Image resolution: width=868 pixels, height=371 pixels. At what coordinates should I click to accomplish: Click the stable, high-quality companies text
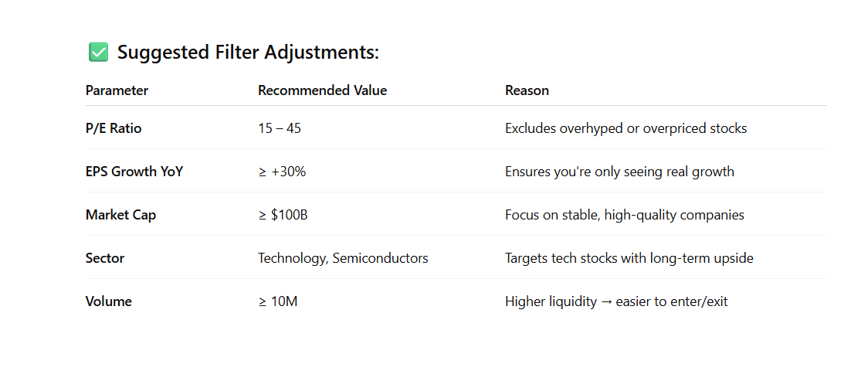[x=625, y=215]
